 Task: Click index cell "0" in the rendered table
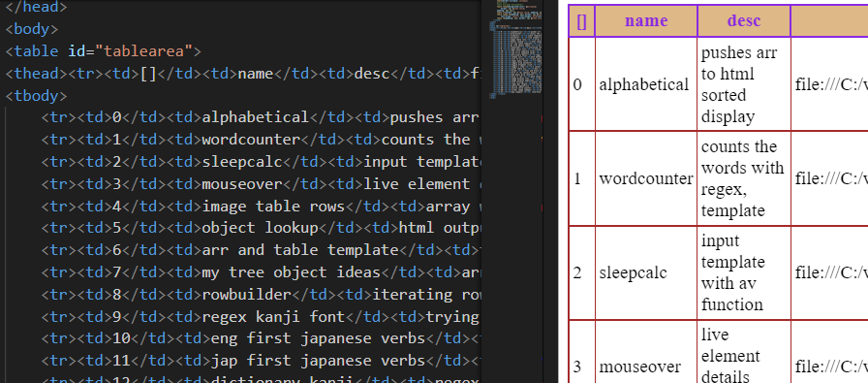582,84
